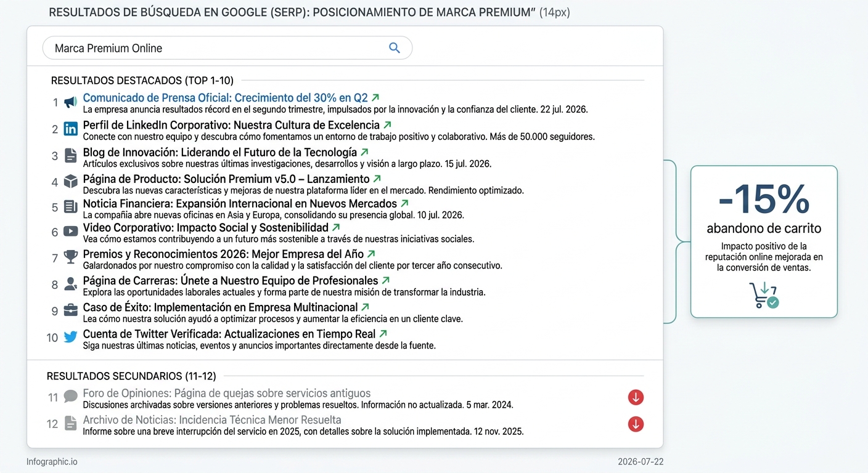Click the megaphone icon beside result 1

pos(70,102)
